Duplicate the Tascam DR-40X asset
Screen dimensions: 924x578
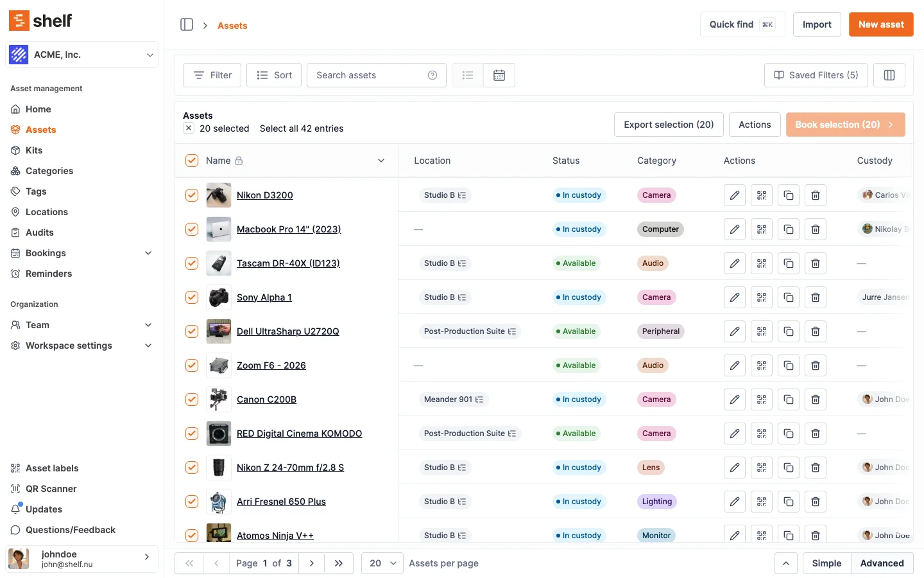[789, 263]
